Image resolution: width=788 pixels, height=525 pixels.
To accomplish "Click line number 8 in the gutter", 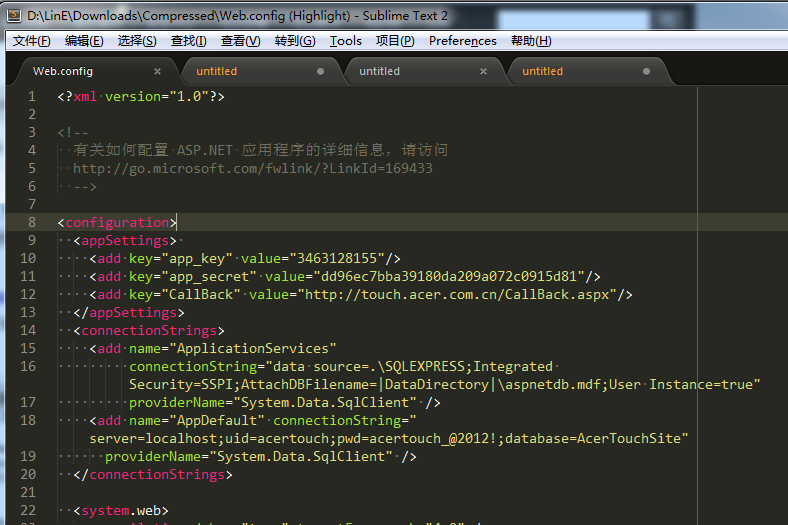I will click(x=32, y=222).
